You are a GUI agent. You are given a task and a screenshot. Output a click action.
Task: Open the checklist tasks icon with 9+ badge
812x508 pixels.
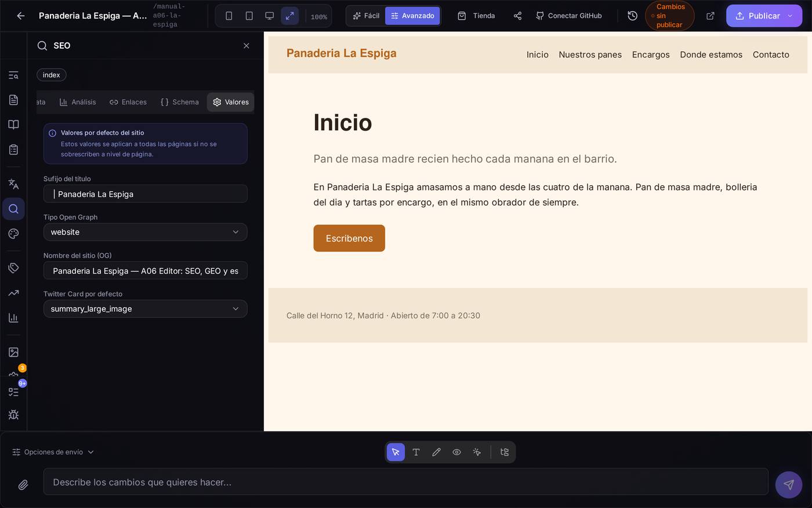pyautogui.click(x=13, y=392)
